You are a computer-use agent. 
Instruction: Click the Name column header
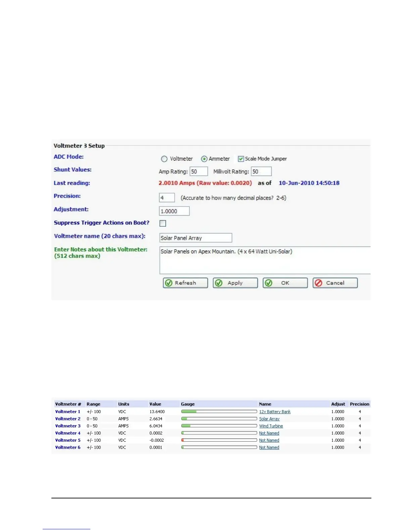(x=265, y=404)
